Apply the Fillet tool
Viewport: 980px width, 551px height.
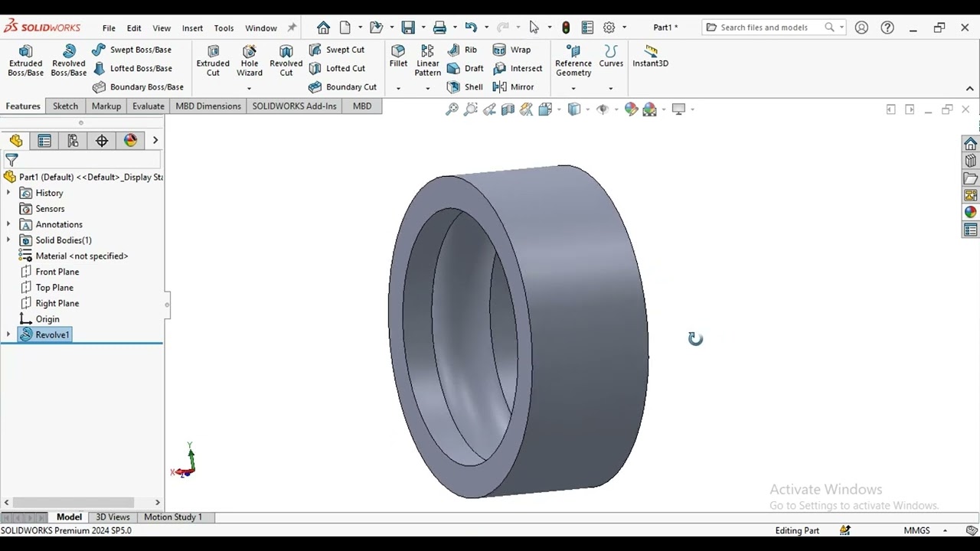click(x=398, y=57)
